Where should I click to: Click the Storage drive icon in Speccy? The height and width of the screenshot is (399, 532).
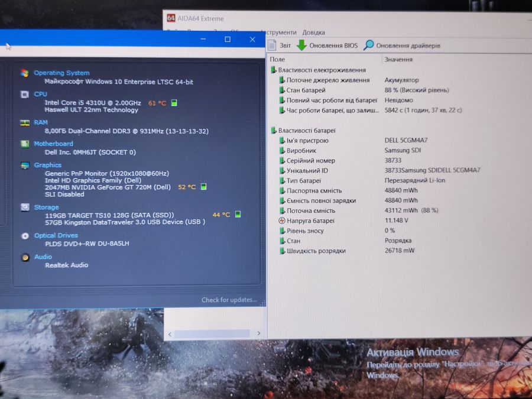[x=25, y=207]
